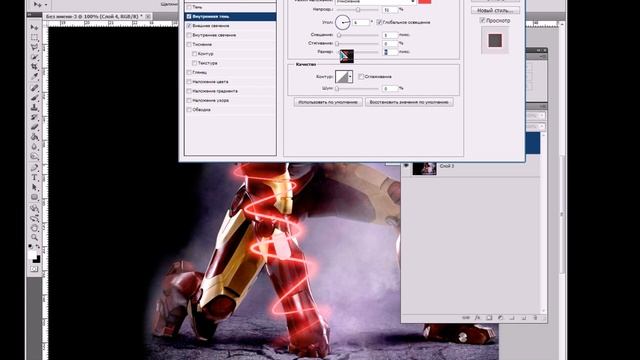Select the Type tool

pos(35,178)
